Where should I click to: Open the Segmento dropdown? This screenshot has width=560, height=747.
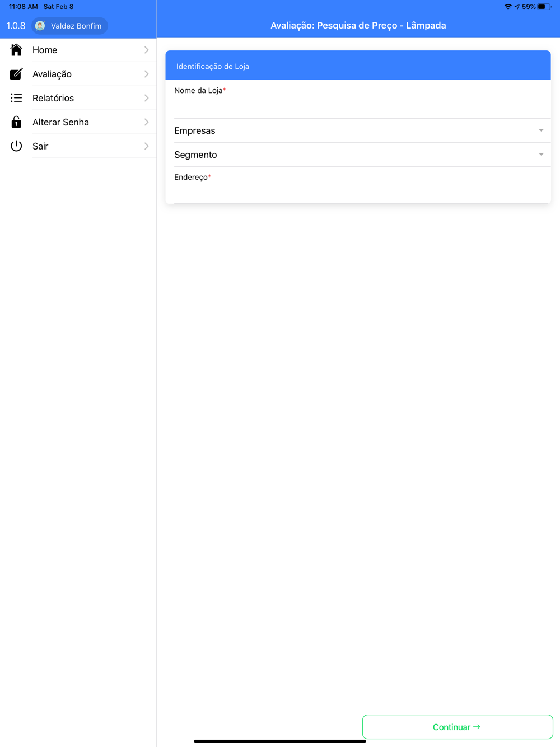[358, 155]
